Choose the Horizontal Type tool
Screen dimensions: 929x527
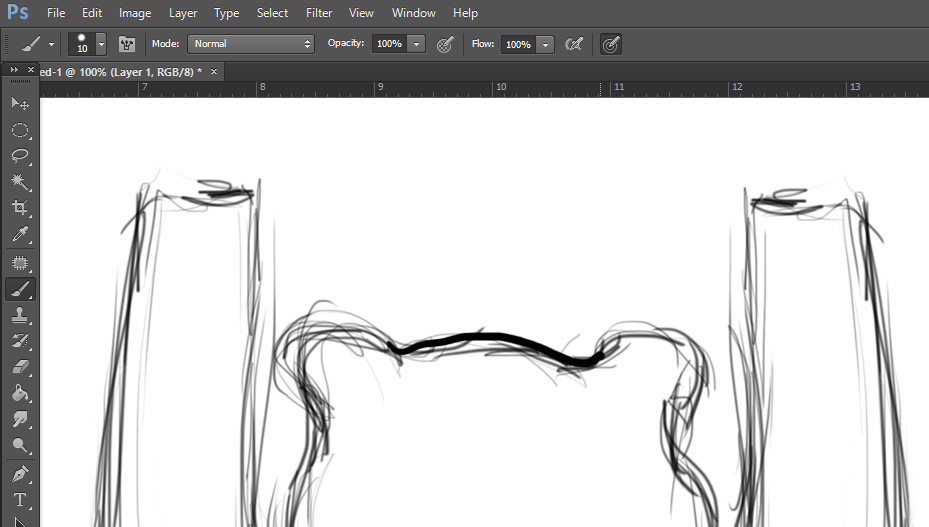click(x=19, y=499)
